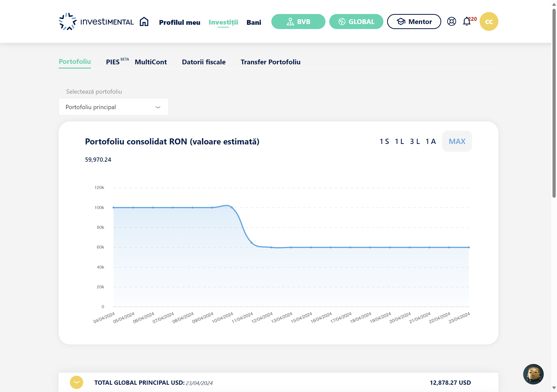Open the GLOBAL market button
Screen dimensions: 557x392
tap(356, 22)
